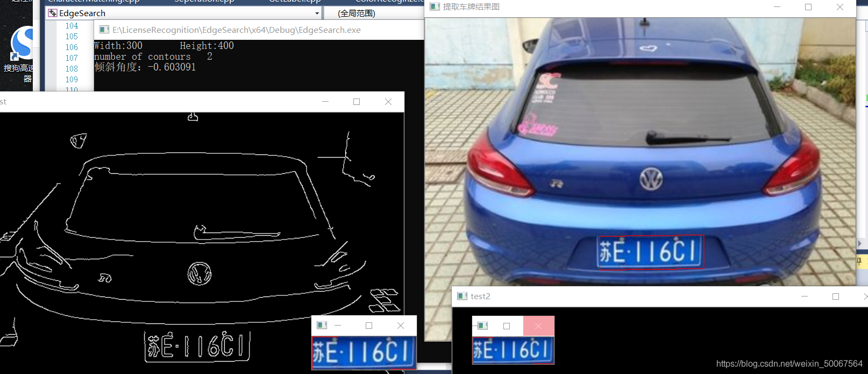Click the 提取车牌结果图 window icon
The height and width of the screenshot is (374, 868).
pos(435,6)
